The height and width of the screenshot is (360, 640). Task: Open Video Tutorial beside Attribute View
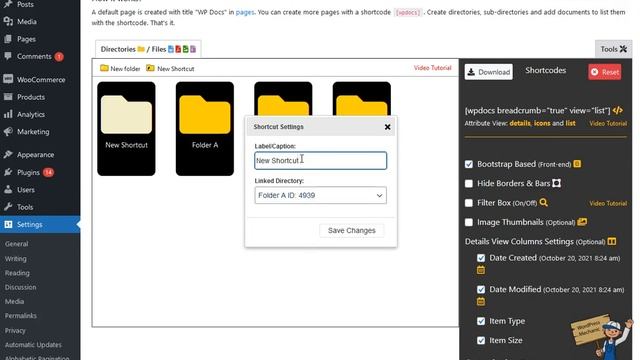(x=608, y=123)
